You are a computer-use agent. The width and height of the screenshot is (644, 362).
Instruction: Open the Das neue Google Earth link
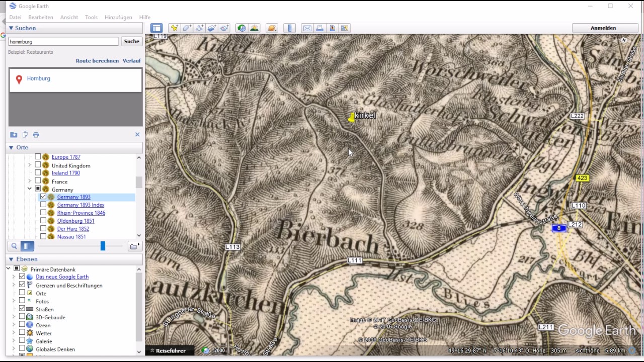(x=62, y=277)
